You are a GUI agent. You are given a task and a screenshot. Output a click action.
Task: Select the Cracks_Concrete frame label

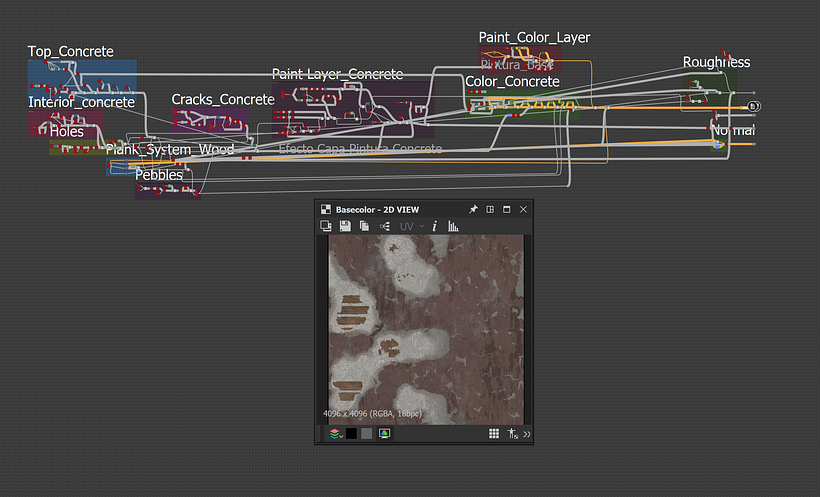[x=222, y=100]
